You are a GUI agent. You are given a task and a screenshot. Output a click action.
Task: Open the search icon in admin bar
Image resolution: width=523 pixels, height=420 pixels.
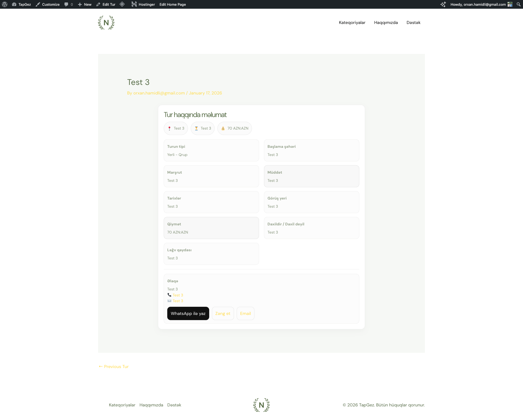click(x=518, y=4)
